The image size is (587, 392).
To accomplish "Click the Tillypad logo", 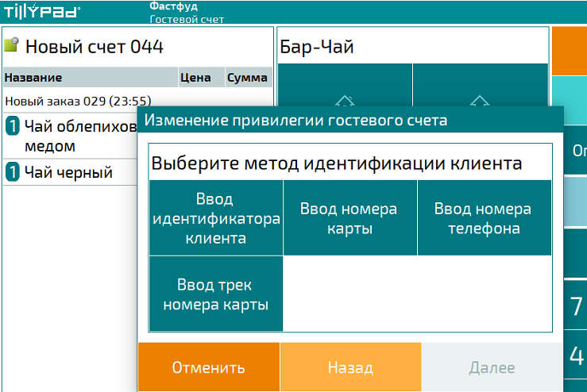I will [x=41, y=12].
